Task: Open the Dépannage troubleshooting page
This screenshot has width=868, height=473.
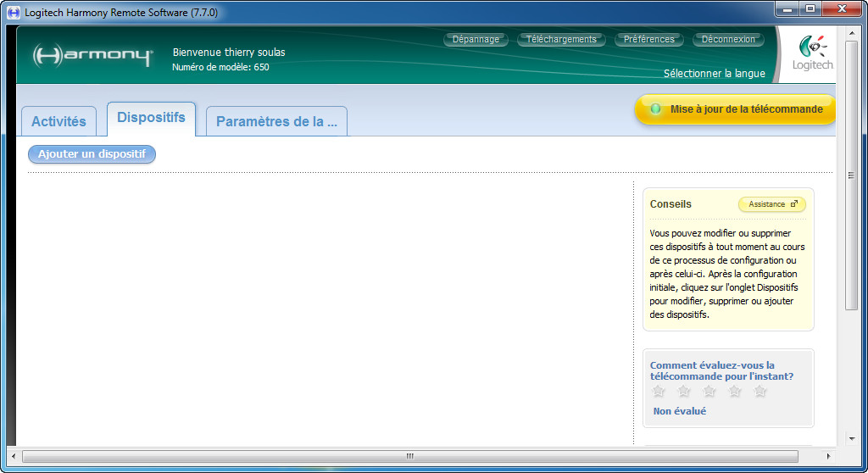Action: pyautogui.click(x=476, y=39)
